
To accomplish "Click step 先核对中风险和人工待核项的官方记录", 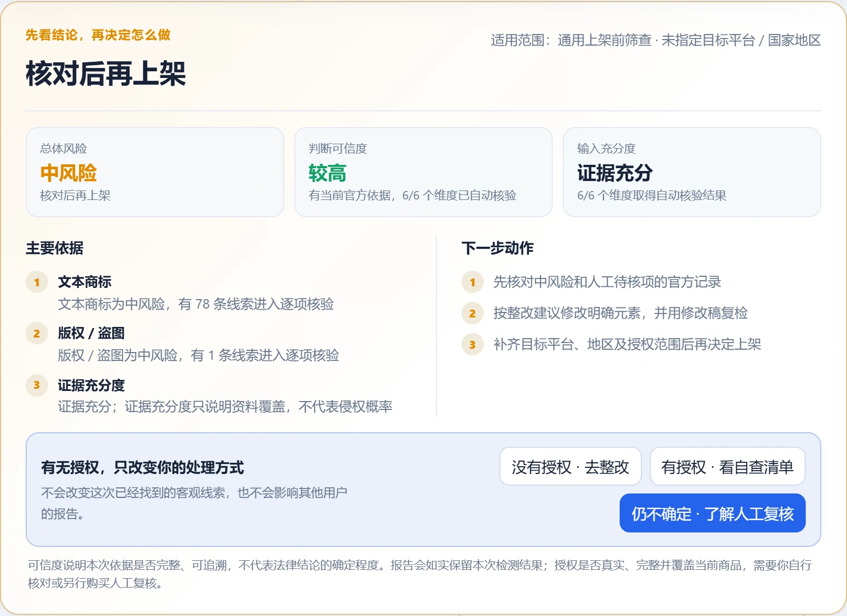I will (607, 282).
